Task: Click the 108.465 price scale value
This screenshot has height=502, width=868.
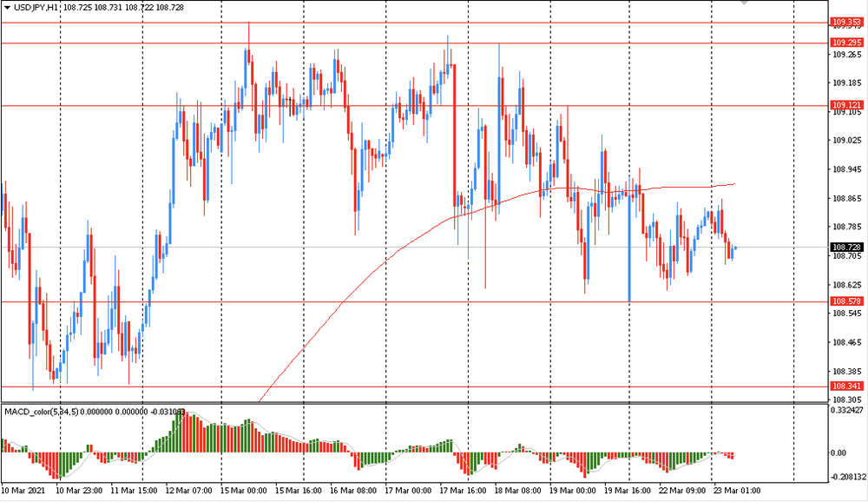Action: [x=847, y=342]
